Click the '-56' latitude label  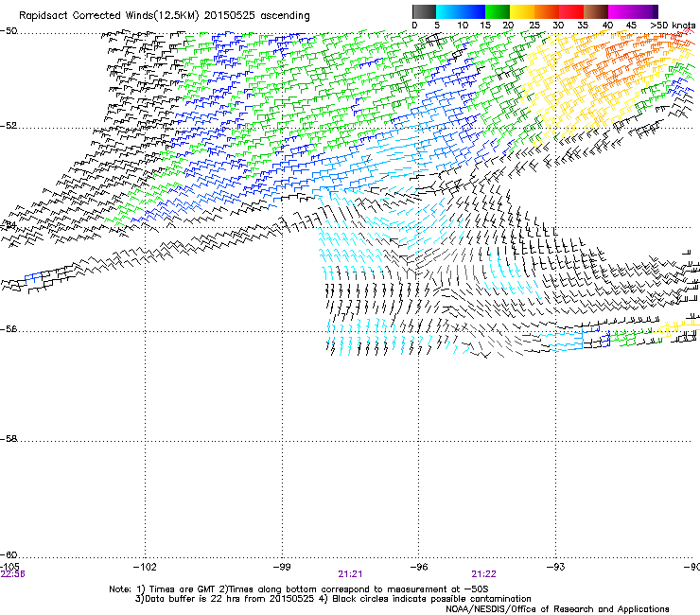(x=9, y=329)
